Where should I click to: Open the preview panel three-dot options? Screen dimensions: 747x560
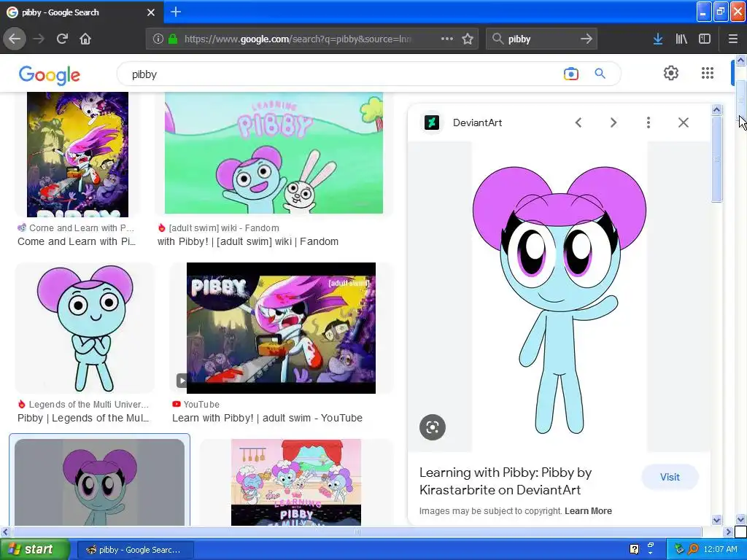click(x=649, y=122)
